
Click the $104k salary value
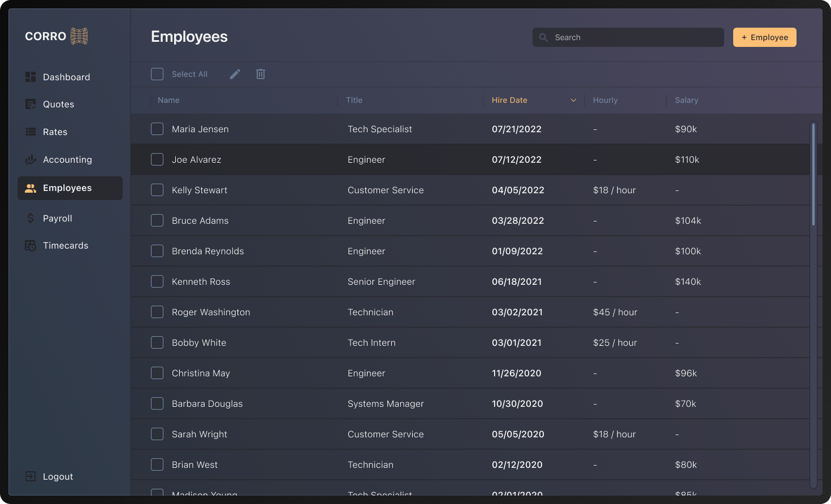pyautogui.click(x=688, y=220)
